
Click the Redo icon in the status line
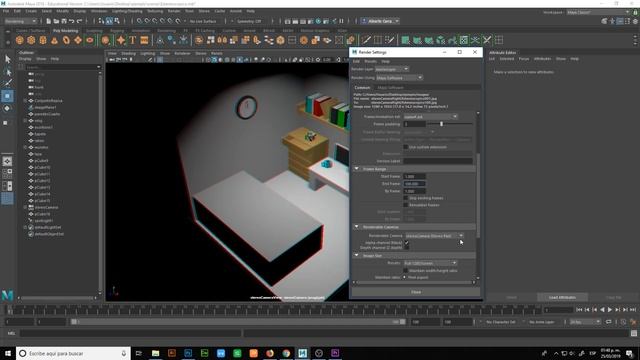tap(80, 21)
